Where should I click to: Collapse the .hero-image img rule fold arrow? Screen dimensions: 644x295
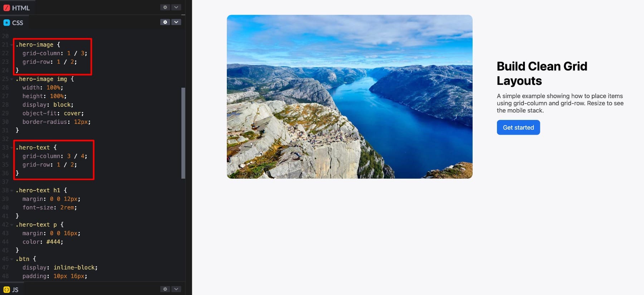(12, 79)
